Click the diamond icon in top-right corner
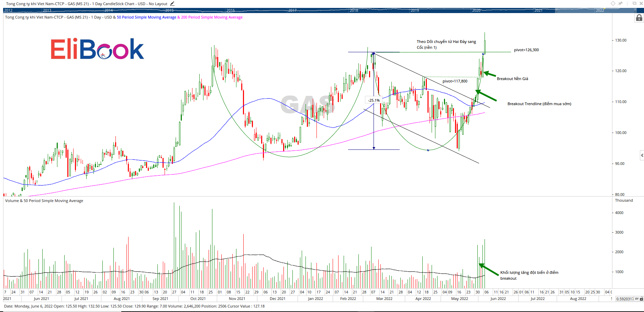Image resolution: width=644 pixels, height=312 pixels. pos(613,3)
